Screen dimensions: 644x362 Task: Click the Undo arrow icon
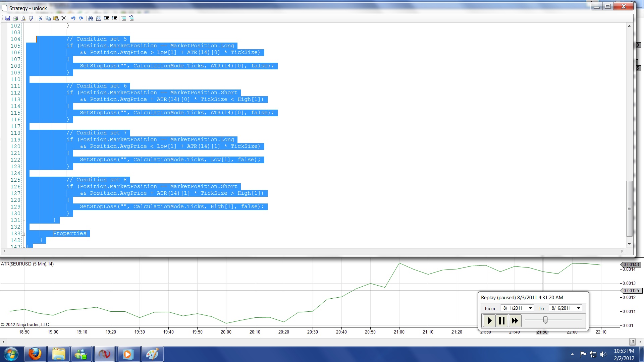[73, 18]
